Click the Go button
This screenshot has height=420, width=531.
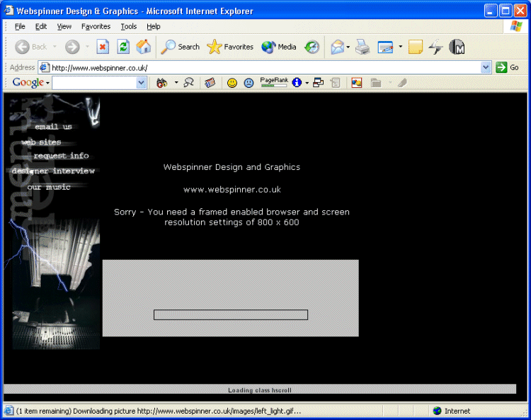[508, 67]
